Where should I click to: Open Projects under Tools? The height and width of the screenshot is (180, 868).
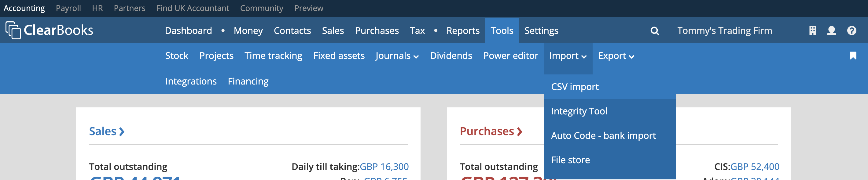[216, 56]
